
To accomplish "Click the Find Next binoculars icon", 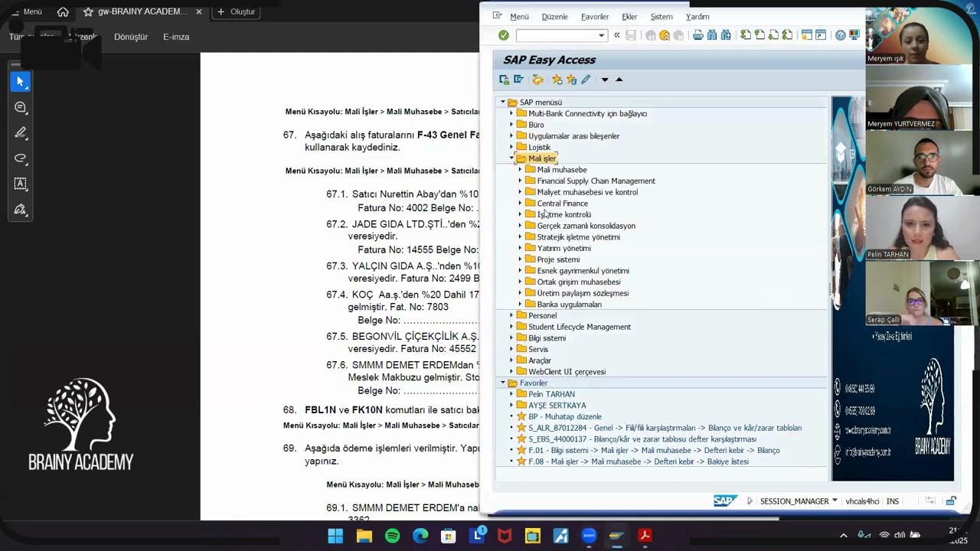I will 726,35.
